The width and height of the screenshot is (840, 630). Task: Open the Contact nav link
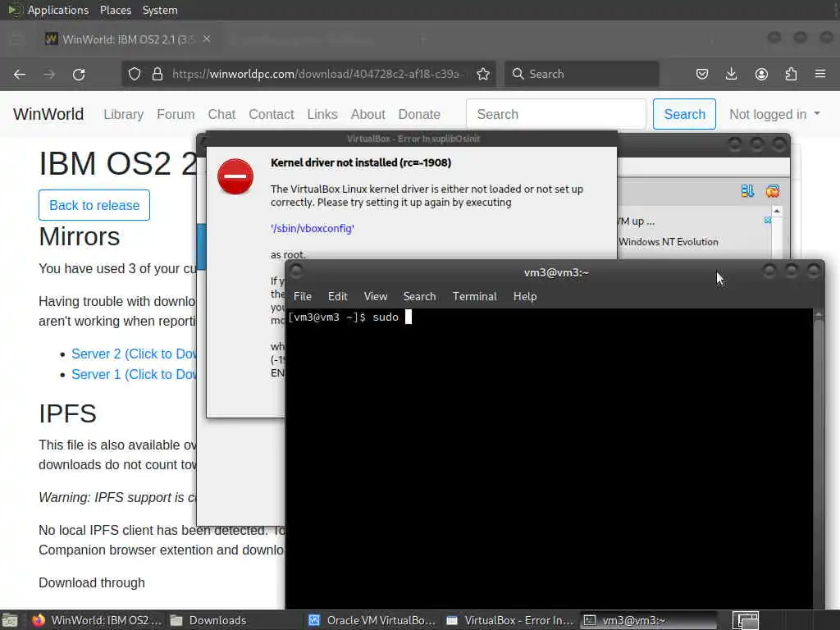(271, 114)
